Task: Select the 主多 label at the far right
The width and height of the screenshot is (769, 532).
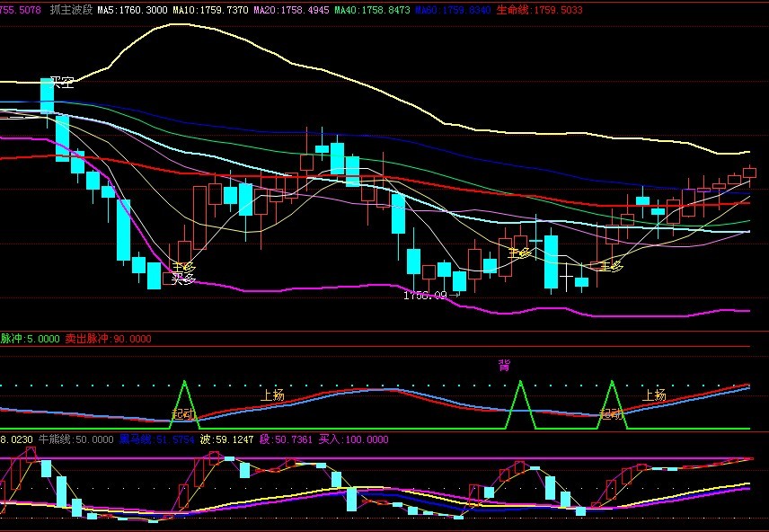Action: pyautogui.click(x=611, y=267)
